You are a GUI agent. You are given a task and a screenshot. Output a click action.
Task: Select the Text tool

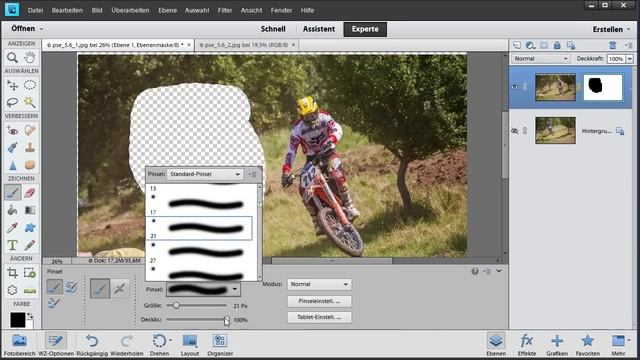coord(12,245)
